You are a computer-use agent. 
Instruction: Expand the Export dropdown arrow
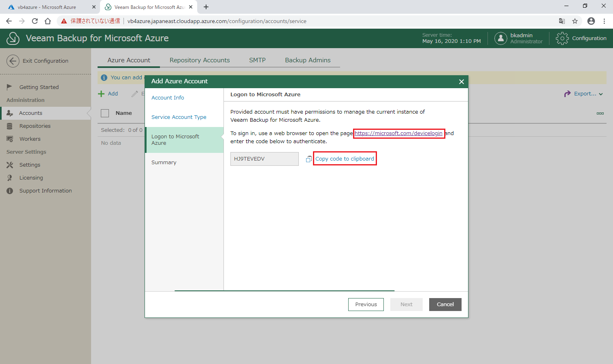click(601, 94)
